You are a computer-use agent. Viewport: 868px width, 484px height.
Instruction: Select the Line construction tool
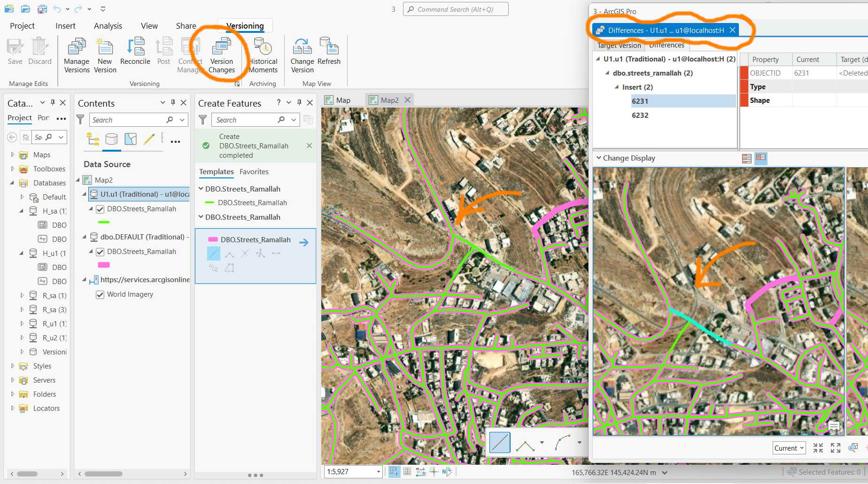pos(214,254)
